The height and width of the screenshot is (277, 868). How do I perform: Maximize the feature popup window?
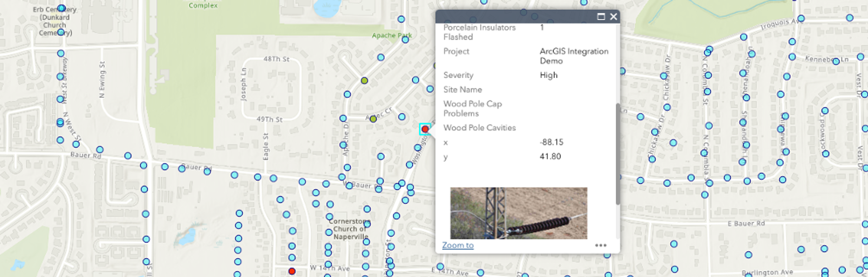[601, 16]
